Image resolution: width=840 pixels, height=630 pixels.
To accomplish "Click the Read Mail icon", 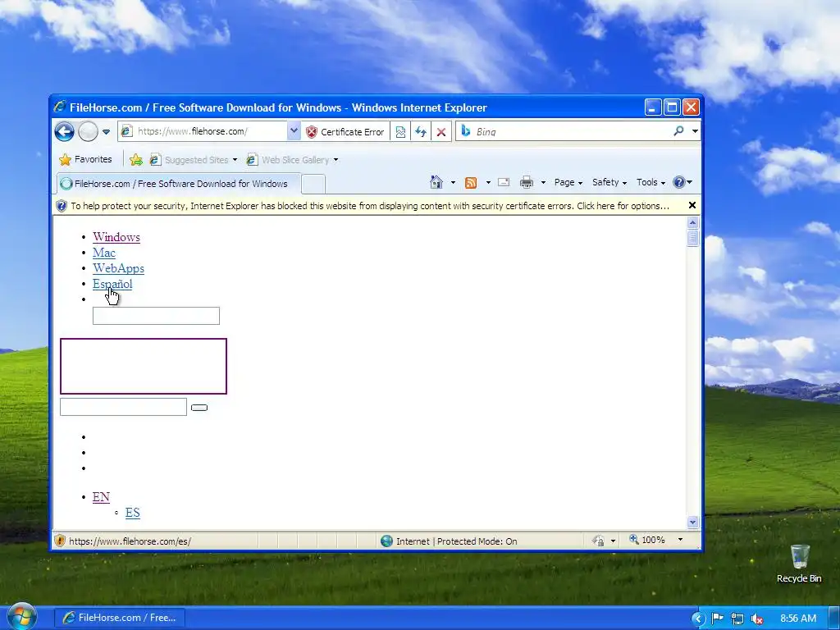I will click(504, 182).
